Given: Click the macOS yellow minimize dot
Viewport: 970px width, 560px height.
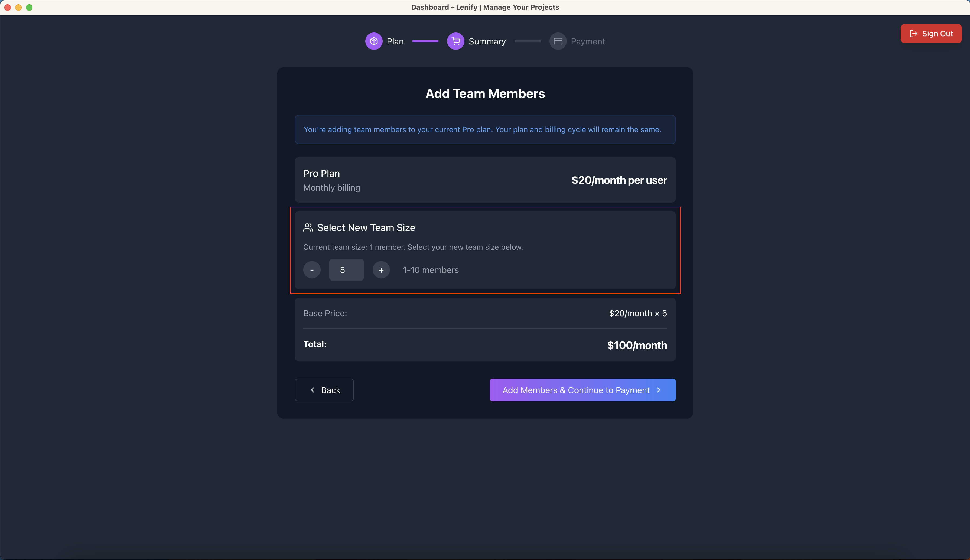Looking at the screenshot, I should tap(18, 7).
